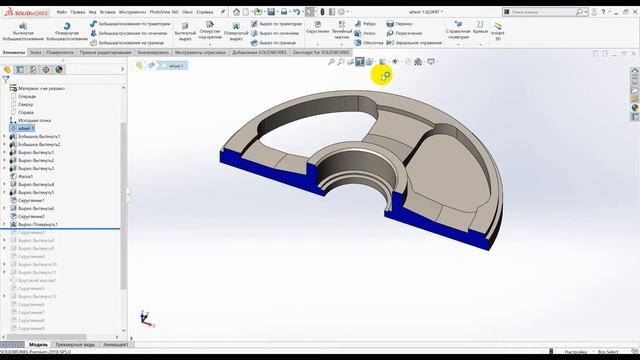Click the Print icon in quick toolbar
Image resolution: width=640 pixels, height=360 pixels.
point(284,12)
